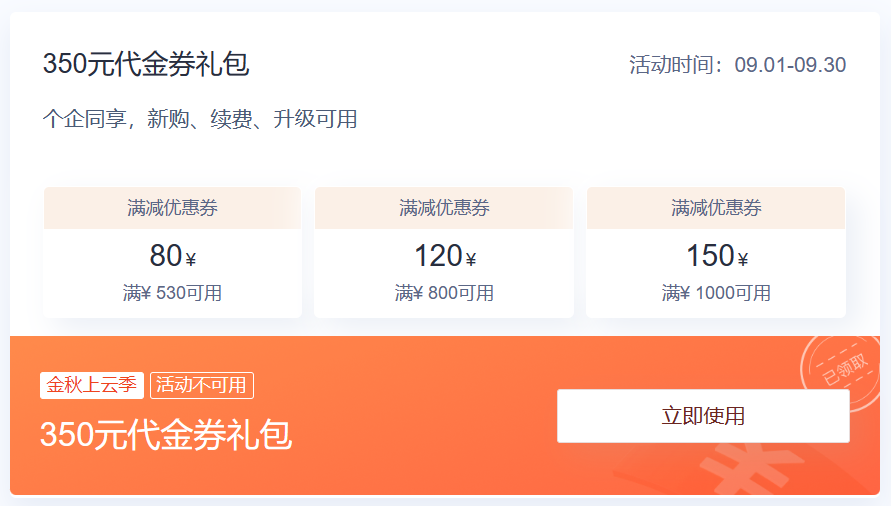Click the 满¥ 1000可用 condition text
Viewport: 891px width, 506px height.
[716, 293]
